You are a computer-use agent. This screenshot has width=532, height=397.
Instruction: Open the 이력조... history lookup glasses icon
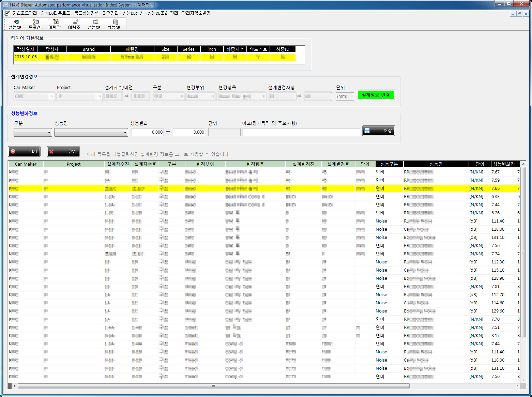76,22
